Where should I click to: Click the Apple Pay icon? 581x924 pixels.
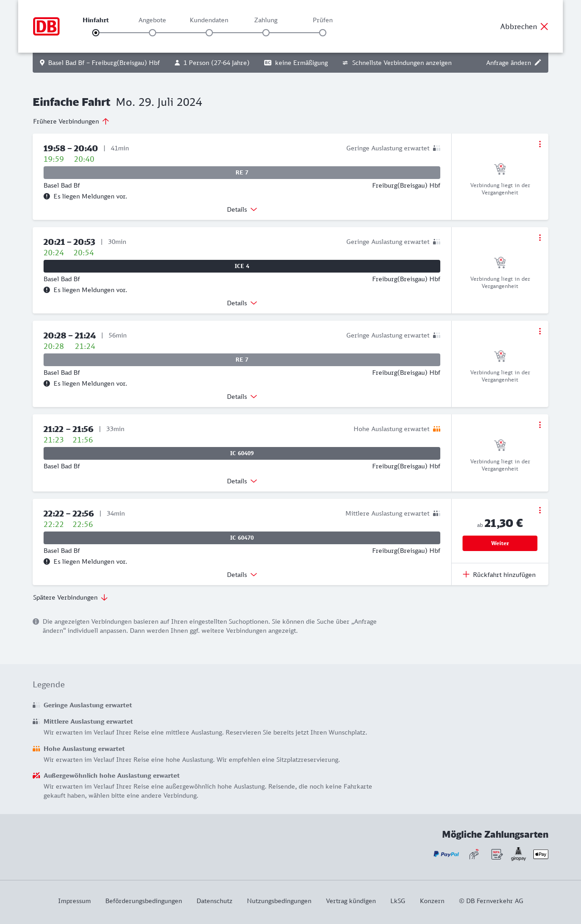click(541, 854)
